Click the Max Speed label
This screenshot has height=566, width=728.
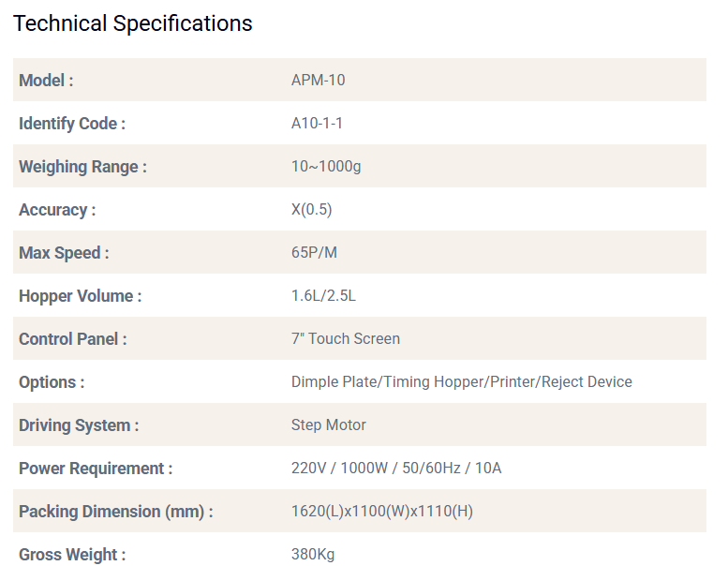[x=64, y=253]
